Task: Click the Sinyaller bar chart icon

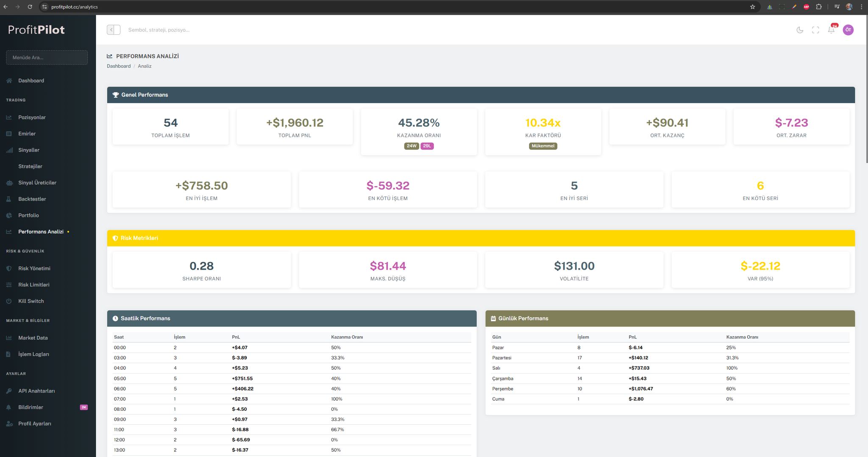Action: click(9, 150)
